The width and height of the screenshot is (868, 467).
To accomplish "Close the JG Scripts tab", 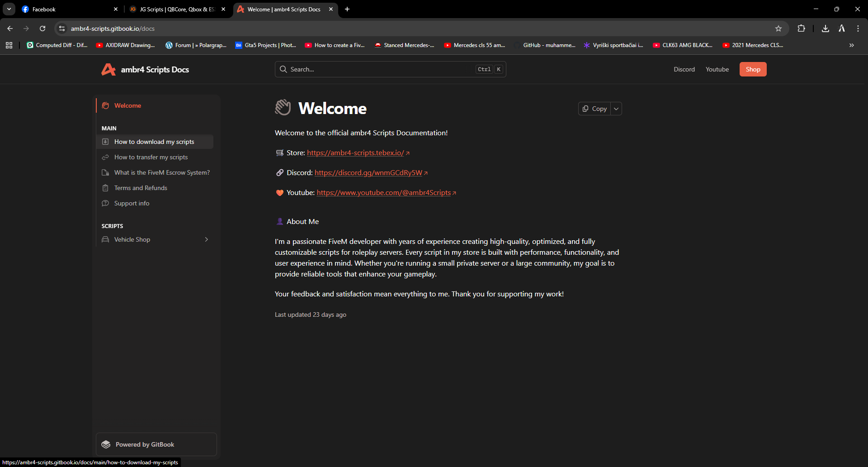I will pyautogui.click(x=223, y=9).
